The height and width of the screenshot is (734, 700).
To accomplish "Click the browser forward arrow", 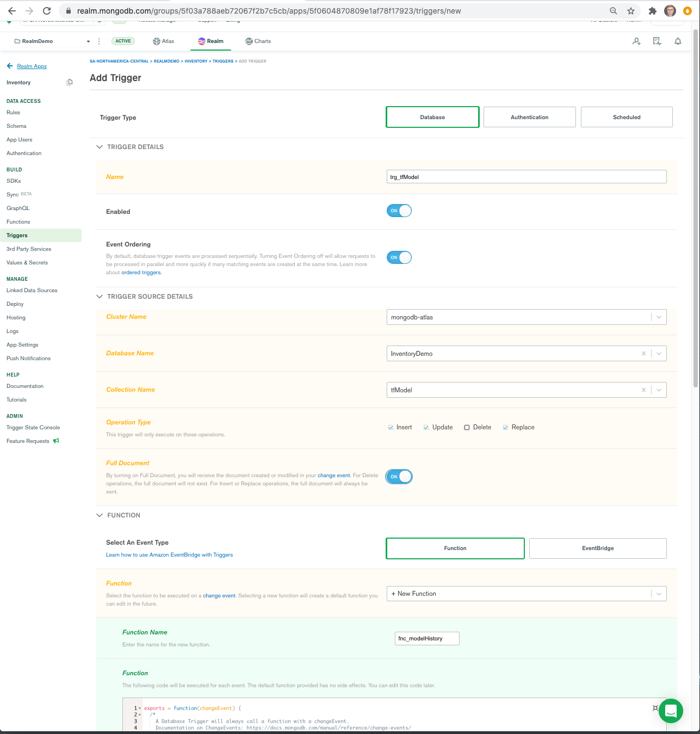I will pyautogui.click(x=29, y=11).
